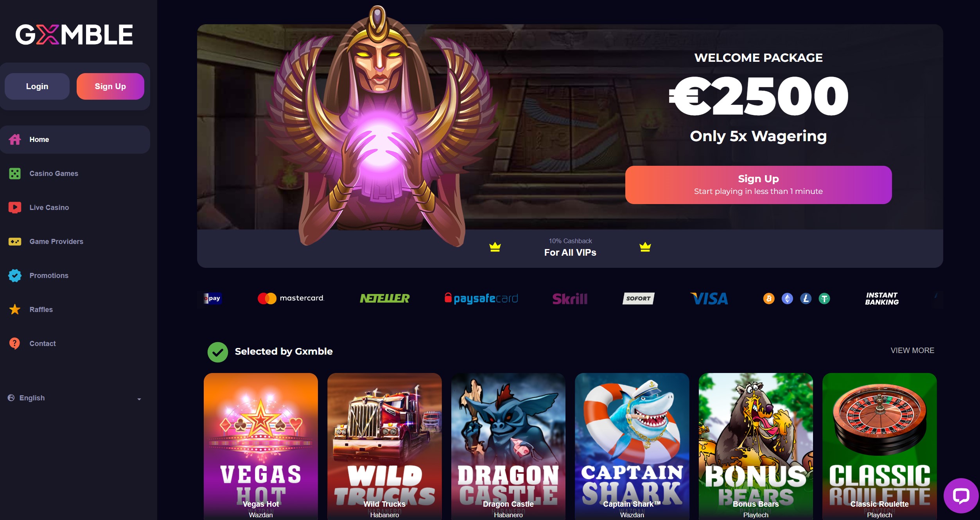Click Sign Up in the welcome banner
The width and height of the screenshot is (980, 520).
(758, 185)
